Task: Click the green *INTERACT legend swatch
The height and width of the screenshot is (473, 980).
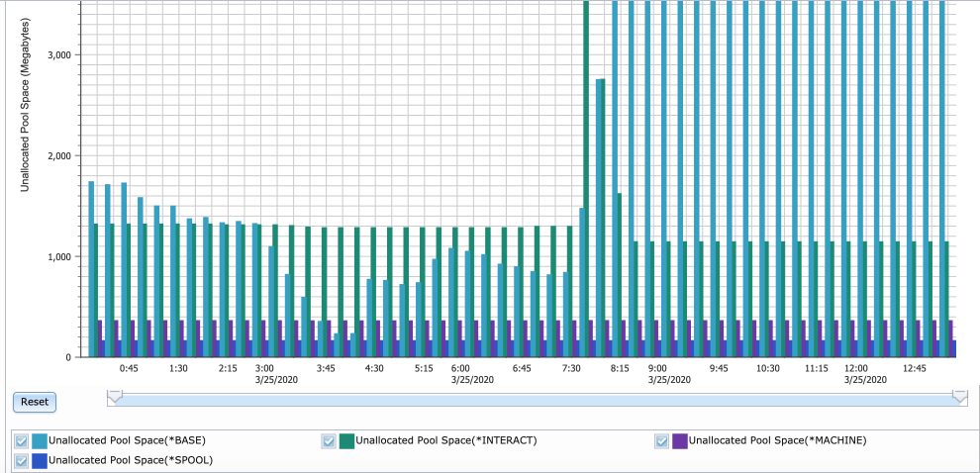Action: (346, 441)
